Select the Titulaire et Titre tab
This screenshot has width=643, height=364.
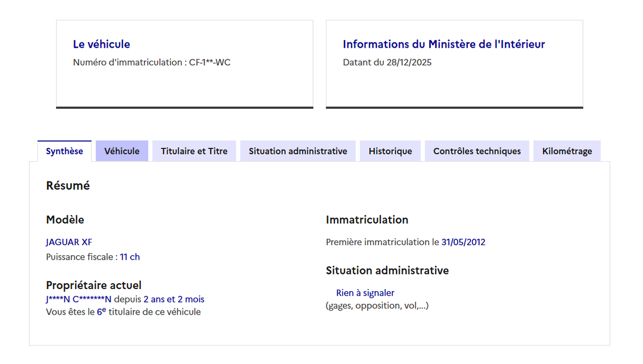point(194,151)
